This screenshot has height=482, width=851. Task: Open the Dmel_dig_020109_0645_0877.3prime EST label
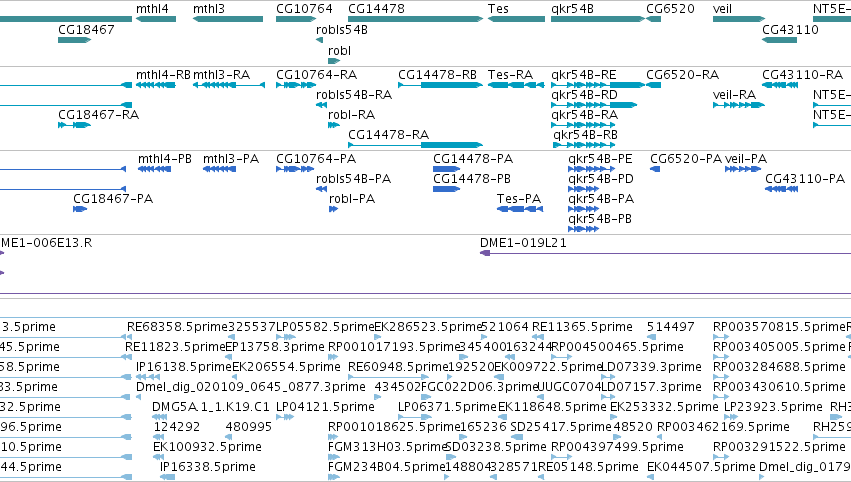point(251,388)
